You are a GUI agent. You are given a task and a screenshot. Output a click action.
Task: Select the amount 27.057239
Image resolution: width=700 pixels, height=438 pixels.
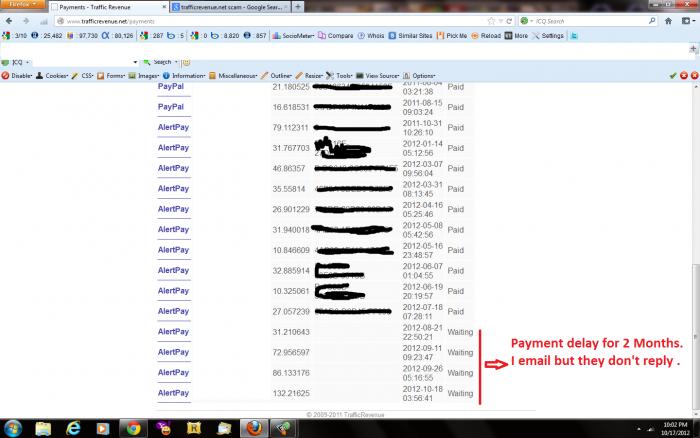(x=291, y=312)
